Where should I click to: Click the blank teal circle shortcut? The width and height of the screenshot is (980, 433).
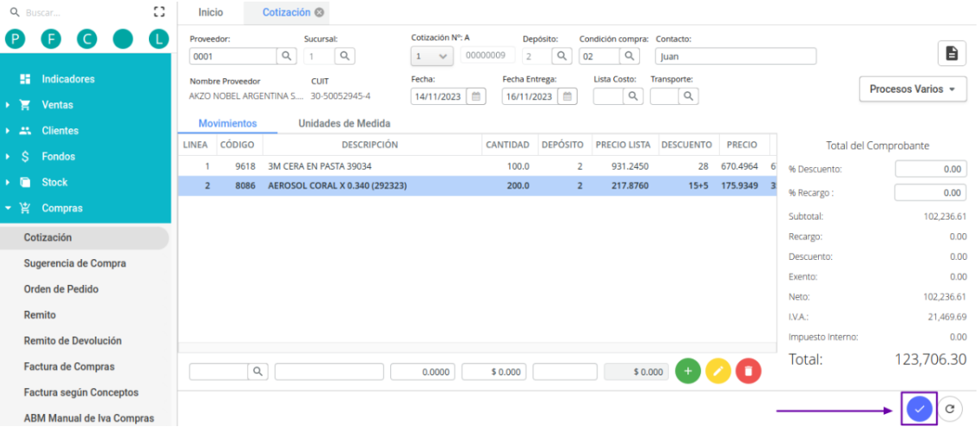click(123, 40)
